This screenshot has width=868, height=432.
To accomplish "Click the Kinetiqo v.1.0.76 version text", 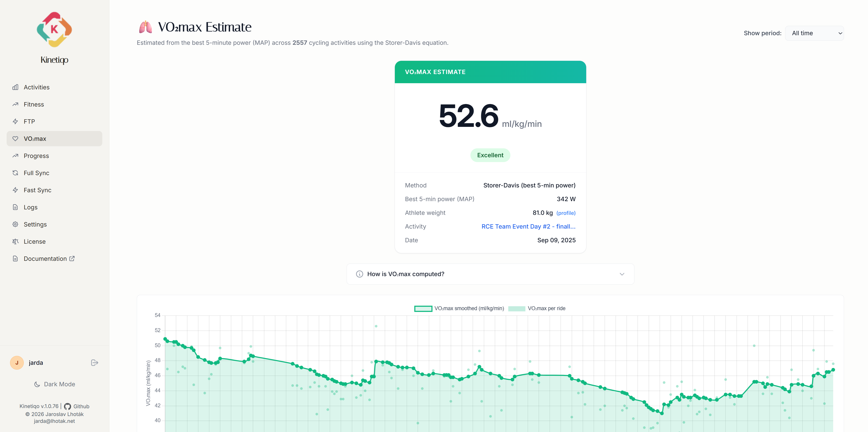I will (39, 407).
